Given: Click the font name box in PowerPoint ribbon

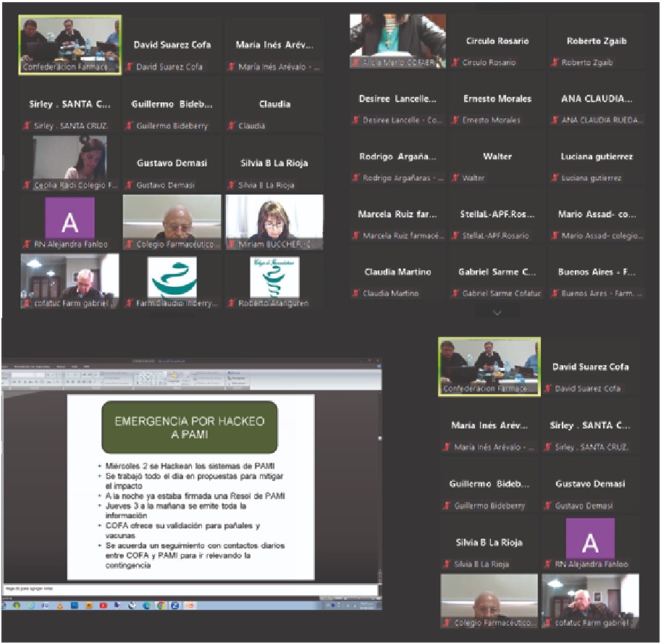Looking at the screenshot, I should click(22, 375).
